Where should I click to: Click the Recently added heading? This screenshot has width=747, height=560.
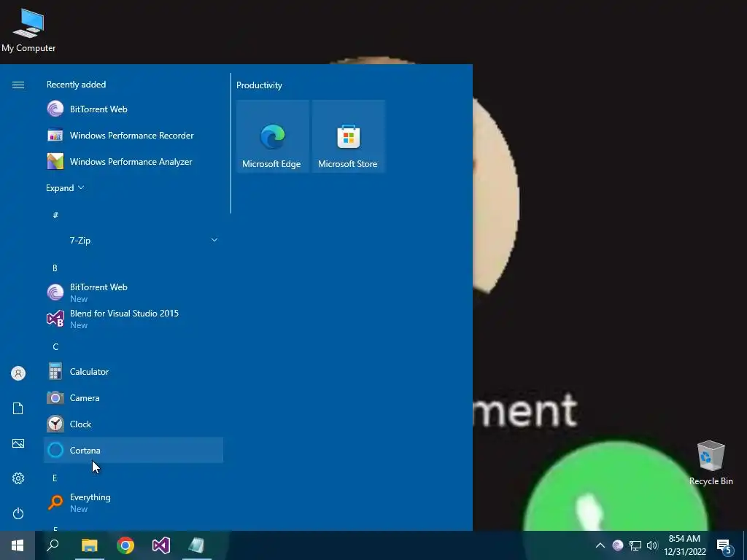click(76, 85)
